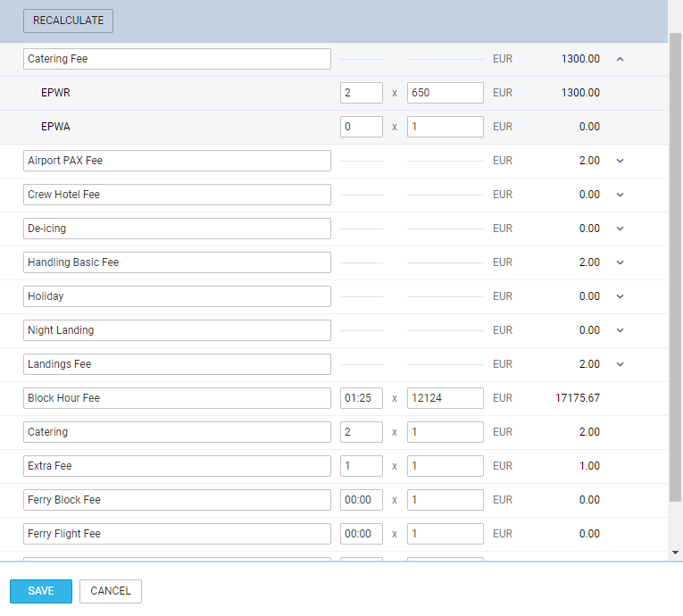
Task: Focus the Extra Fee quantity field
Action: click(x=362, y=467)
